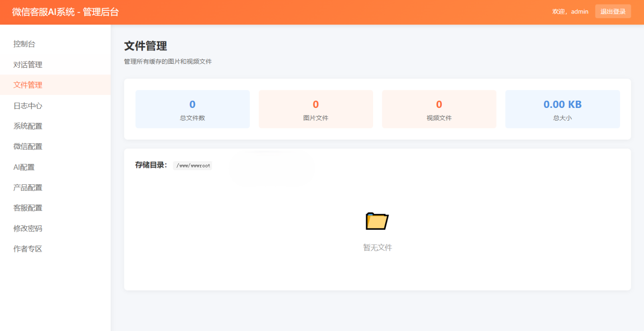Click the 视频文件 stat card
Screen dimensions: 644x331
(439, 109)
